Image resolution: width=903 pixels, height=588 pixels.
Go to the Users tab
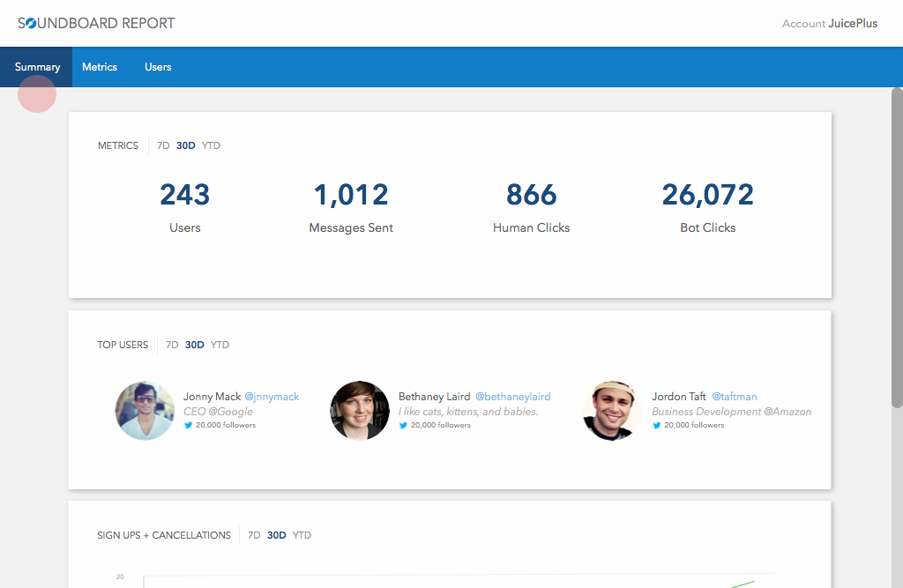(x=158, y=67)
